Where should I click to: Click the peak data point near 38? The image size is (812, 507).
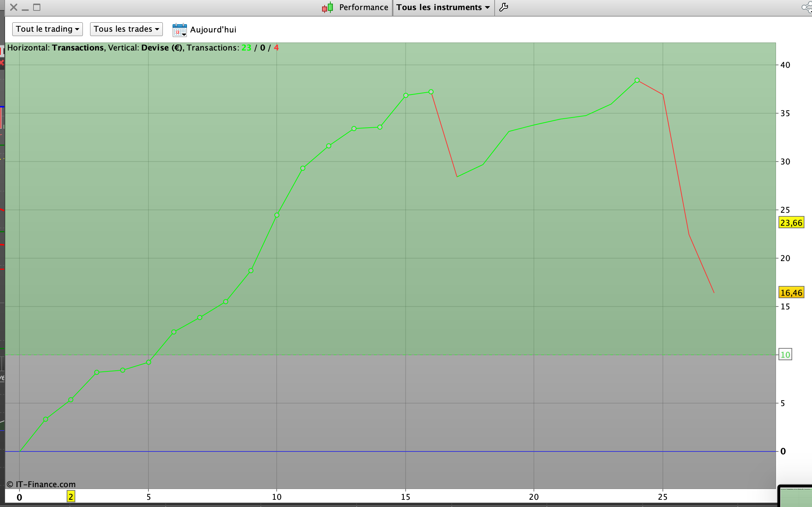(637, 80)
